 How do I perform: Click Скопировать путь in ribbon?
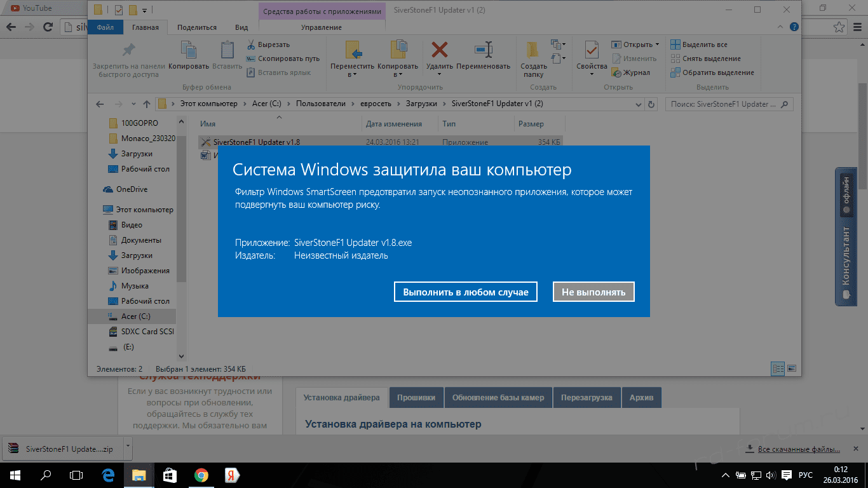tap(283, 58)
